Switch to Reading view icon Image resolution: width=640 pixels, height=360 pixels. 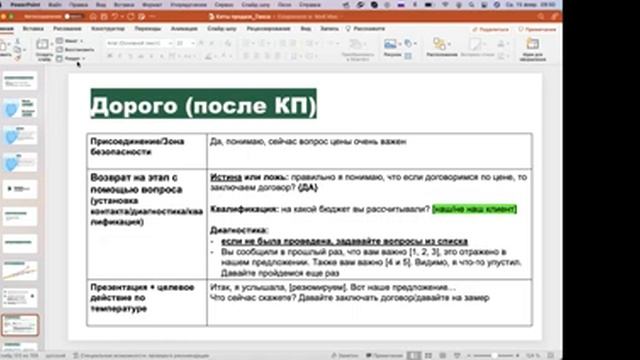click(443, 356)
